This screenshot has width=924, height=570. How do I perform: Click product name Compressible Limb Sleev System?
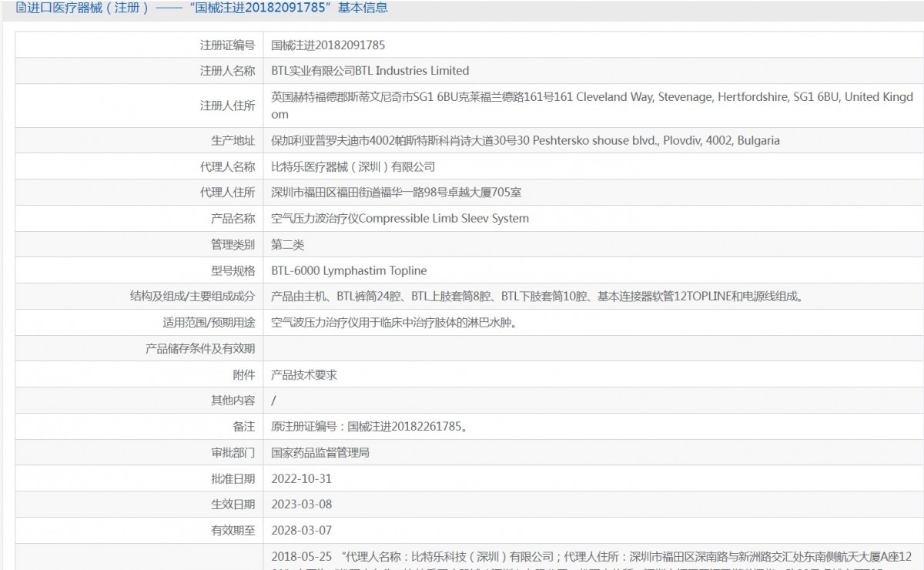[x=400, y=219]
